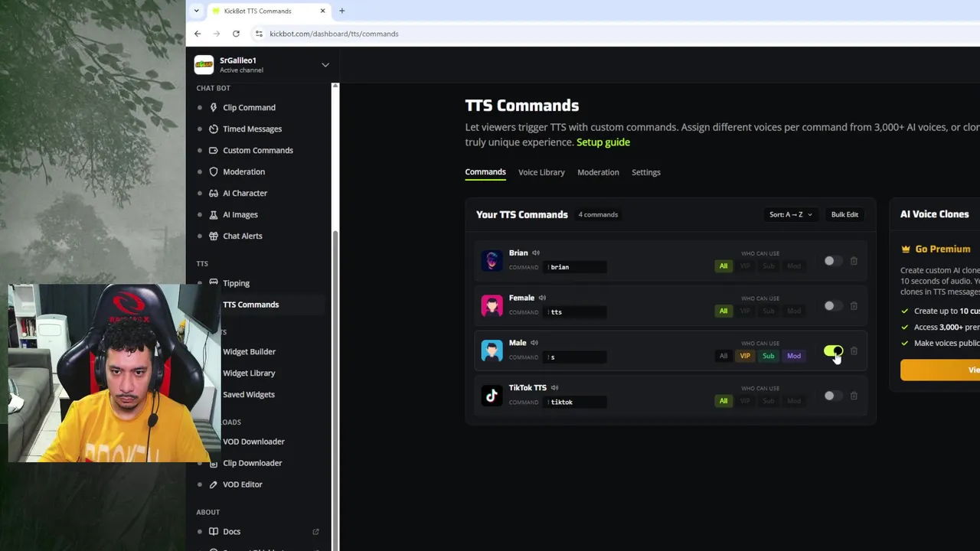Open Clip Command sidebar icon
This screenshot has width=980, height=551.
click(x=214, y=108)
